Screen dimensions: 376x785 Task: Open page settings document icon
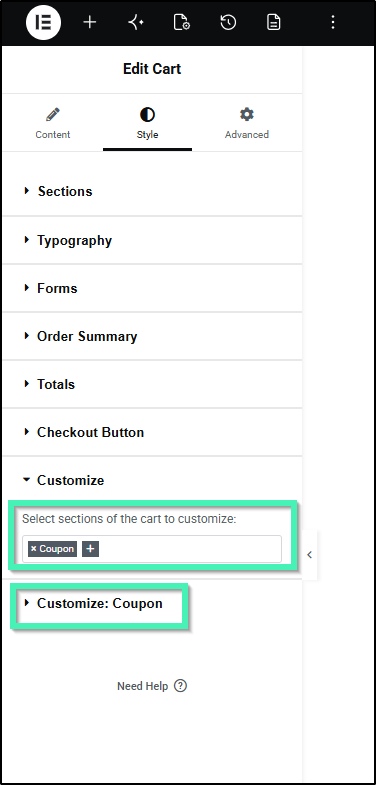(x=181, y=23)
